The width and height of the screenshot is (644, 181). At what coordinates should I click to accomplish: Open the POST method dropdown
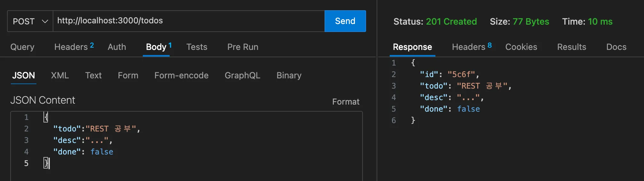30,21
